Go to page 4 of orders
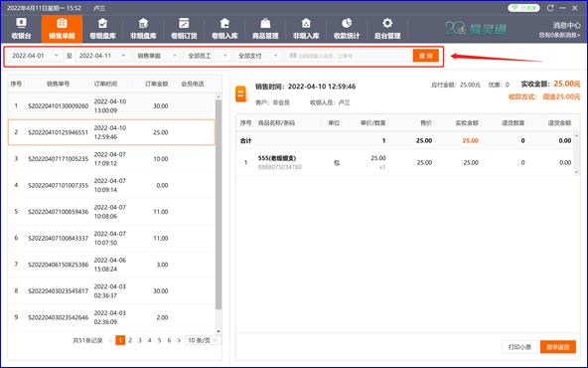The height and width of the screenshot is (368, 588). pyautogui.click(x=150, y=340)
